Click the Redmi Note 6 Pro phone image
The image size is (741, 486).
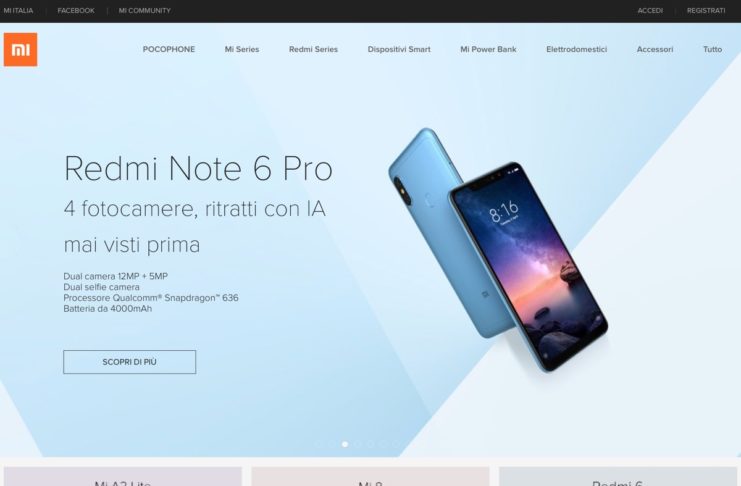point(498,250)
